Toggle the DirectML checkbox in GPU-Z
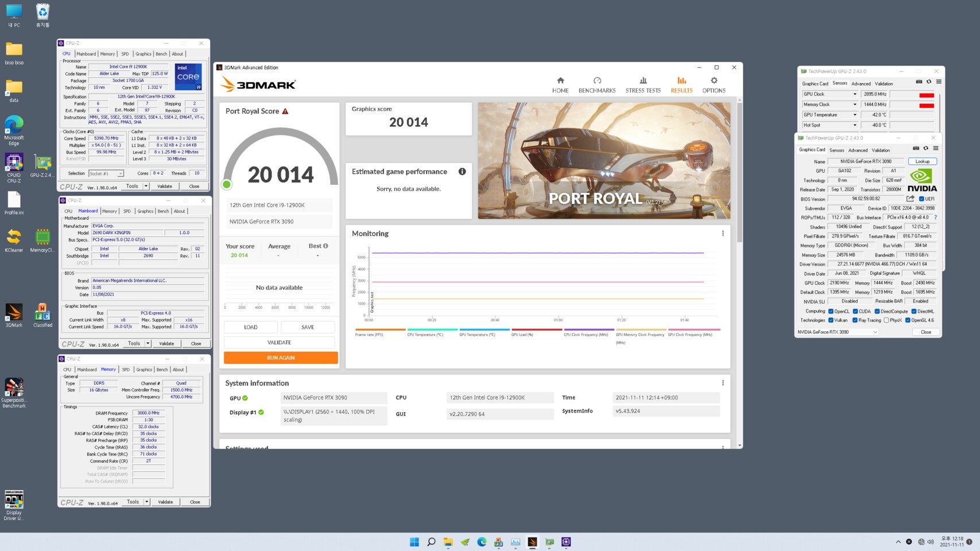The height and width of the screenshot is (551, 980). [913, 312]
